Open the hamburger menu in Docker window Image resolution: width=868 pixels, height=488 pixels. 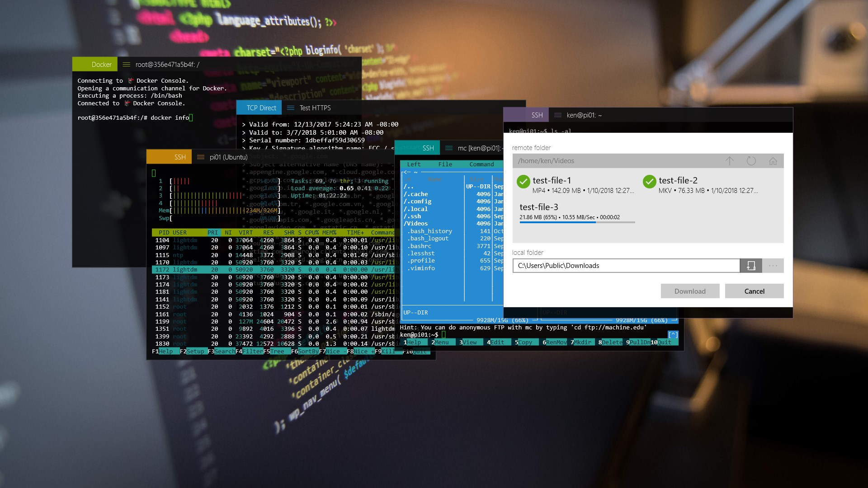click(x=127, y=65)
